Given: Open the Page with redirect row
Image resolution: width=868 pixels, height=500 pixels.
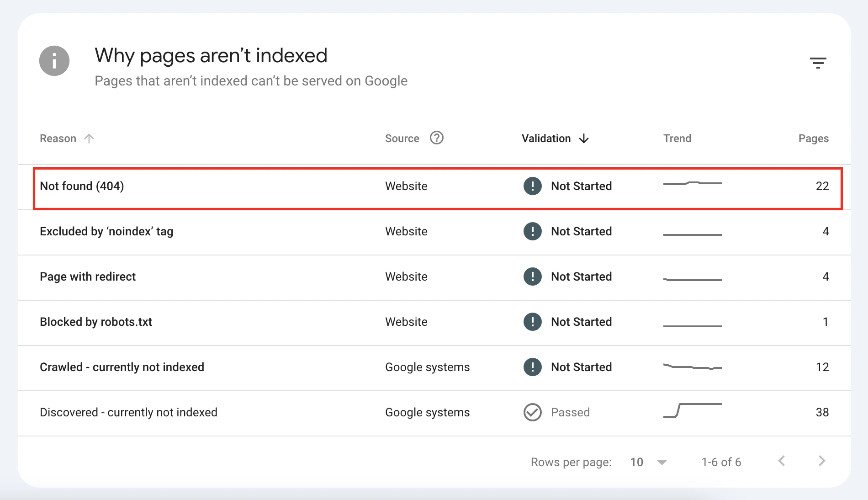Looking at the screenshot, I should point(88,277).
